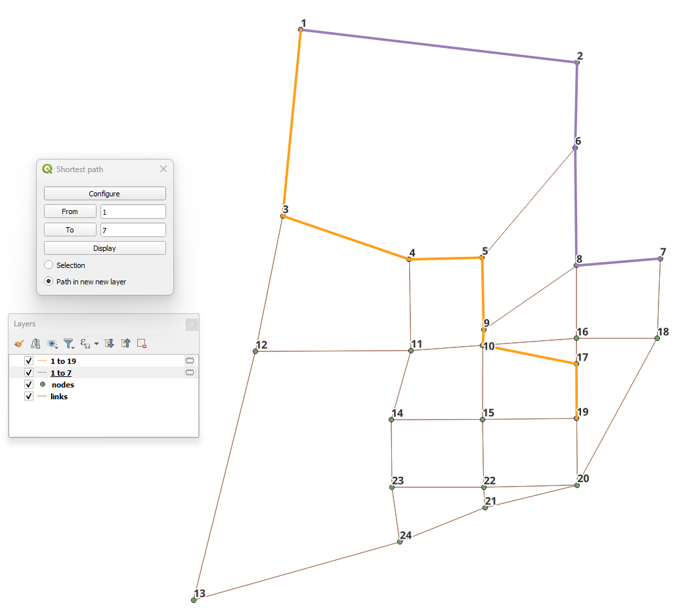
Task: Click brown line symbol of links layer
Action: point(42,396)
